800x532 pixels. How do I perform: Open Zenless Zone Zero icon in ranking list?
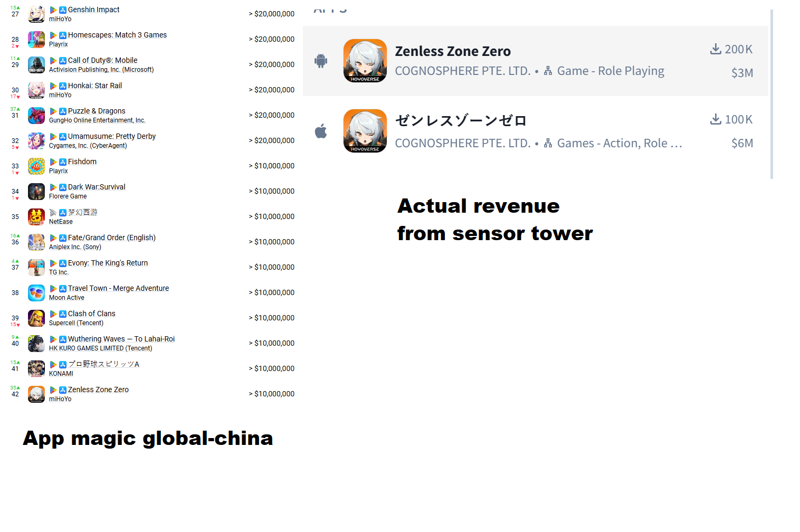[36, 394]
